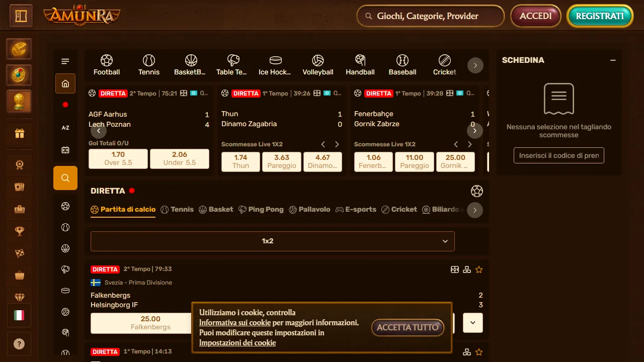The image size is (644, 362).
Task: Open the checkered racing flags icon
Action: pyautogui.click(x=19, y=253)
